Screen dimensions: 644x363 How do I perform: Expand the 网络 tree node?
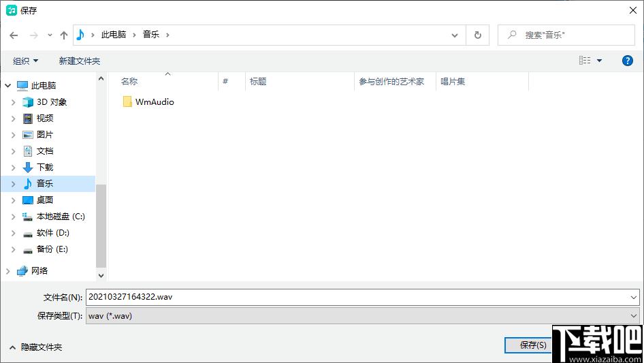[7, 271]
